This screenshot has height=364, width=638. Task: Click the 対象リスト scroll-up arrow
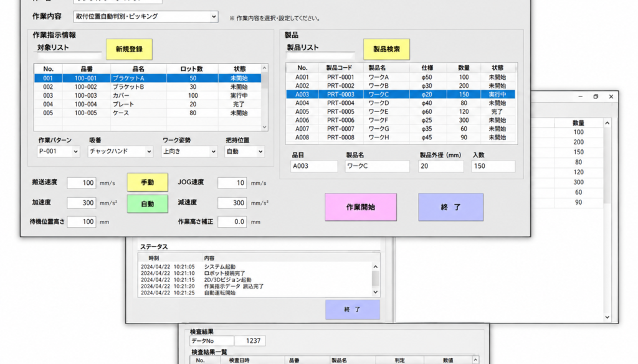point(264,68)
